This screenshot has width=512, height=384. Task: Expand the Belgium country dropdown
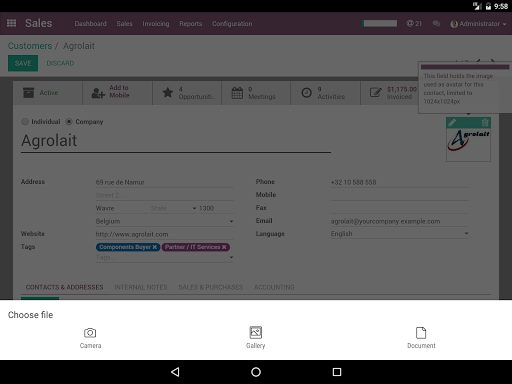tap(164, 221)
